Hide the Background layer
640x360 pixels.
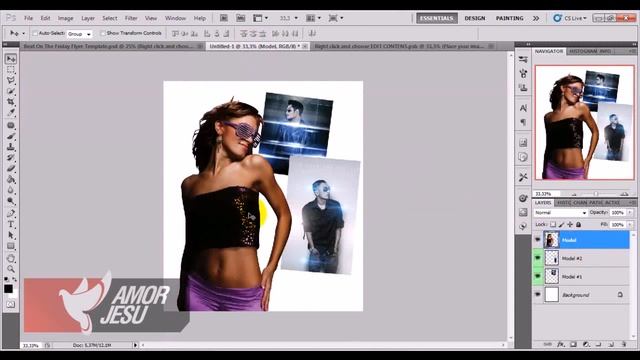(x=538, y=295)
